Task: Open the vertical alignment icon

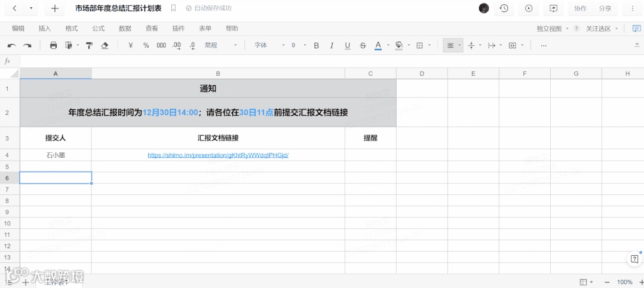Action: (x=471, y=45)
